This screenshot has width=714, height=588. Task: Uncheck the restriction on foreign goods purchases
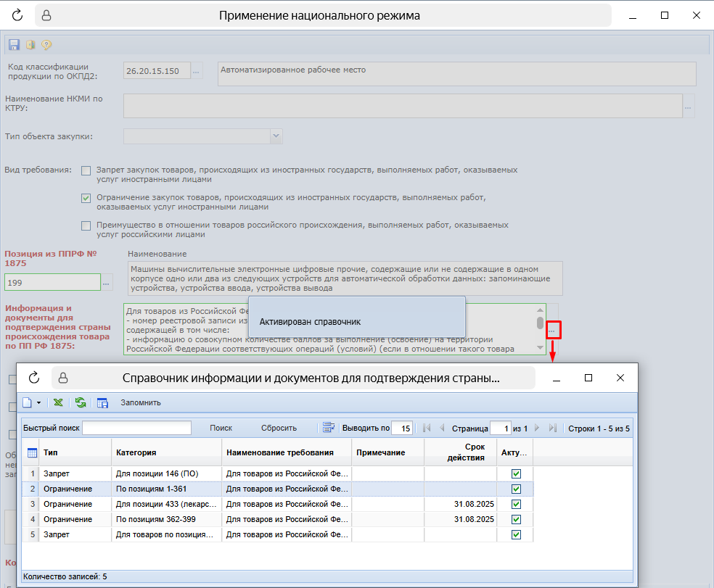pos(86,197)
